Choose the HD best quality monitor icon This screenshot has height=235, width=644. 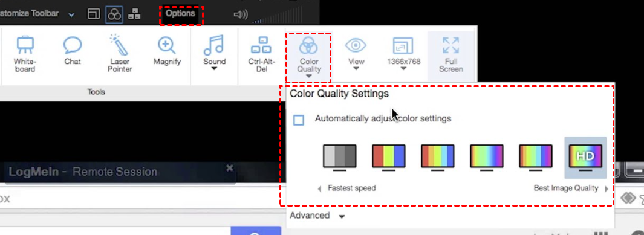click(x=585, y=158)
